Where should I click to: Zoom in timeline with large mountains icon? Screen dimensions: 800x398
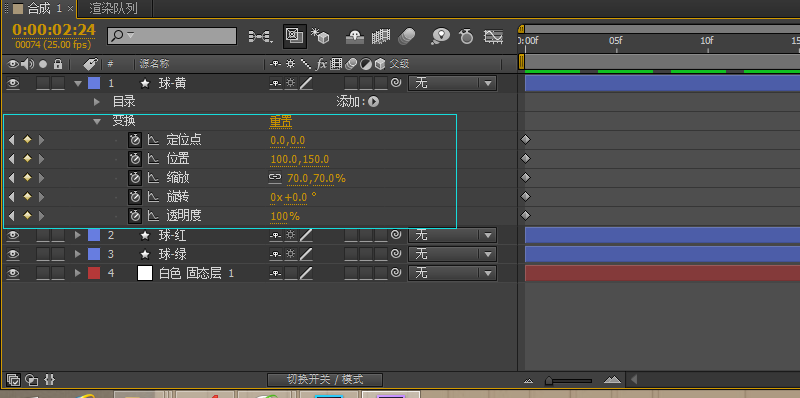click(x=612, y=380)
